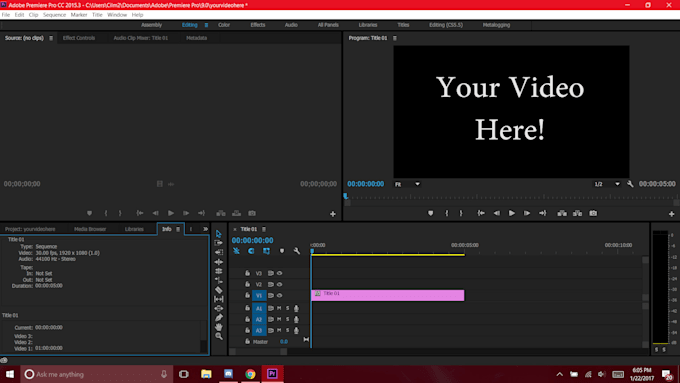
Task: Select the Slide tool
Action: (x=219, y=308)
